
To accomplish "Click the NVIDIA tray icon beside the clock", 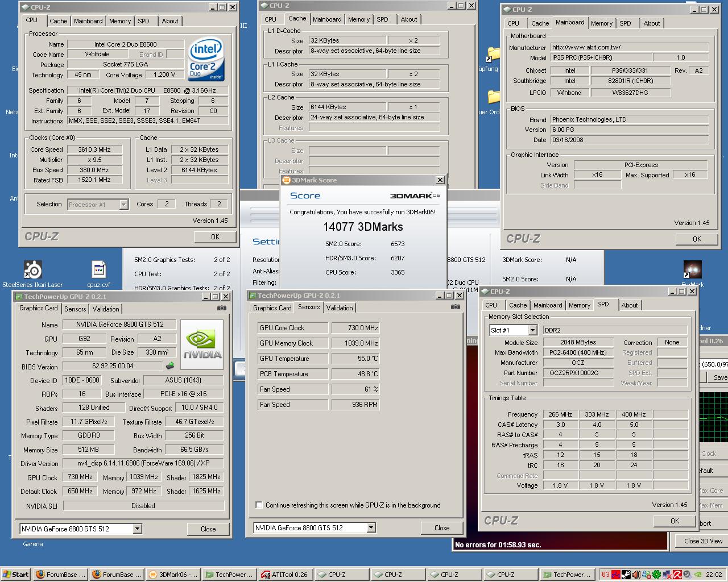I will [x=698, y=575].
